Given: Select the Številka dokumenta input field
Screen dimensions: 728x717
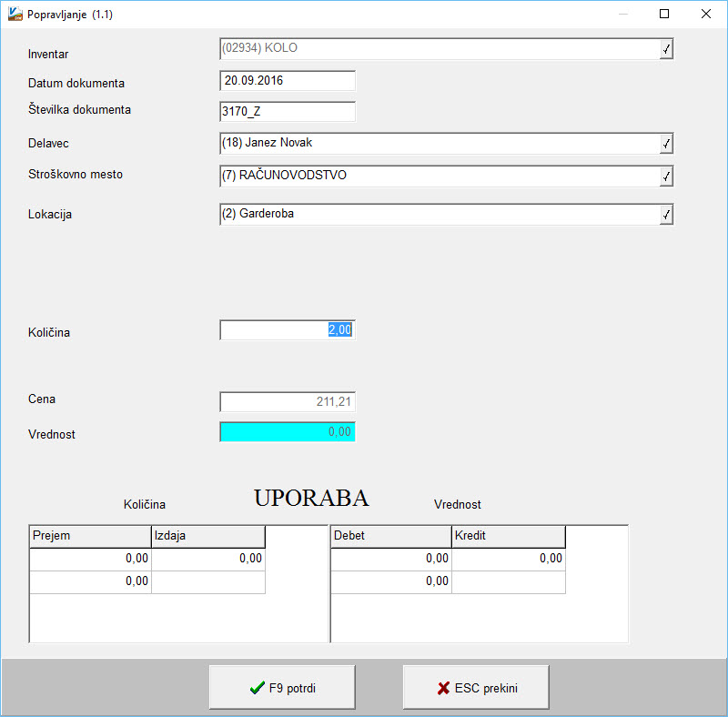Looking at the screenshot, I should point(287,112).
